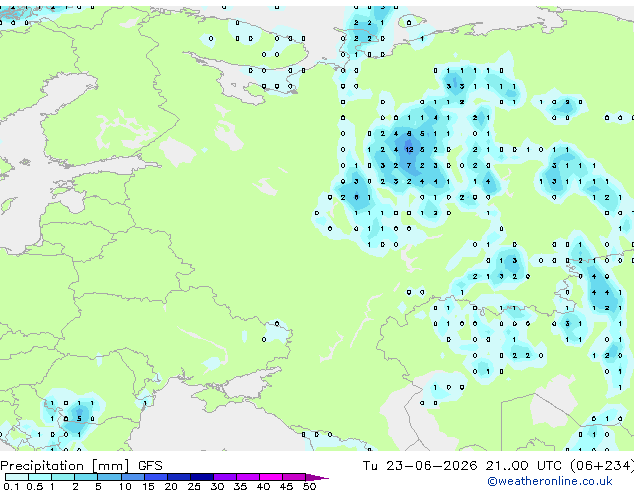Viewport: 634px width, 490px height.
Task: Click the '7' precipitation value below the 12
Action: tap(409, 165)
